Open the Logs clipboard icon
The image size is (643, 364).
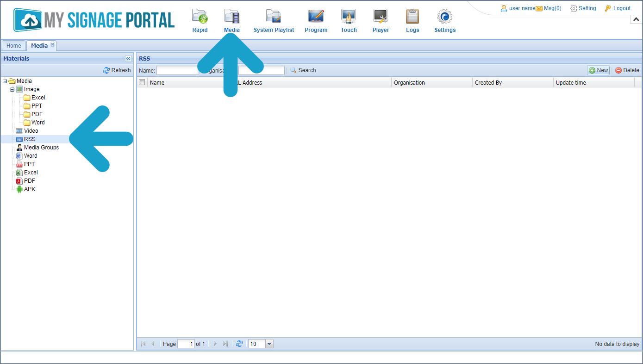(412, 17)
